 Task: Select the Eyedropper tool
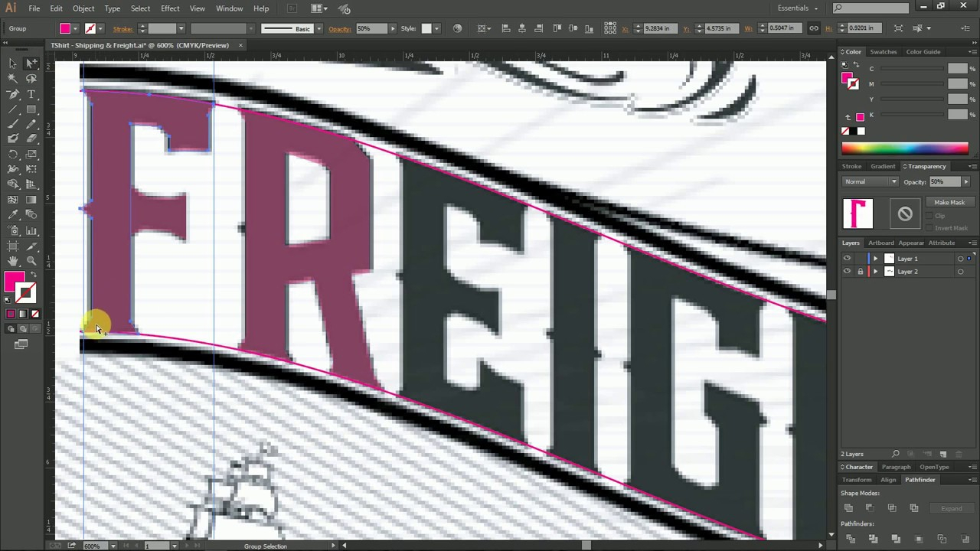[13, 215]
